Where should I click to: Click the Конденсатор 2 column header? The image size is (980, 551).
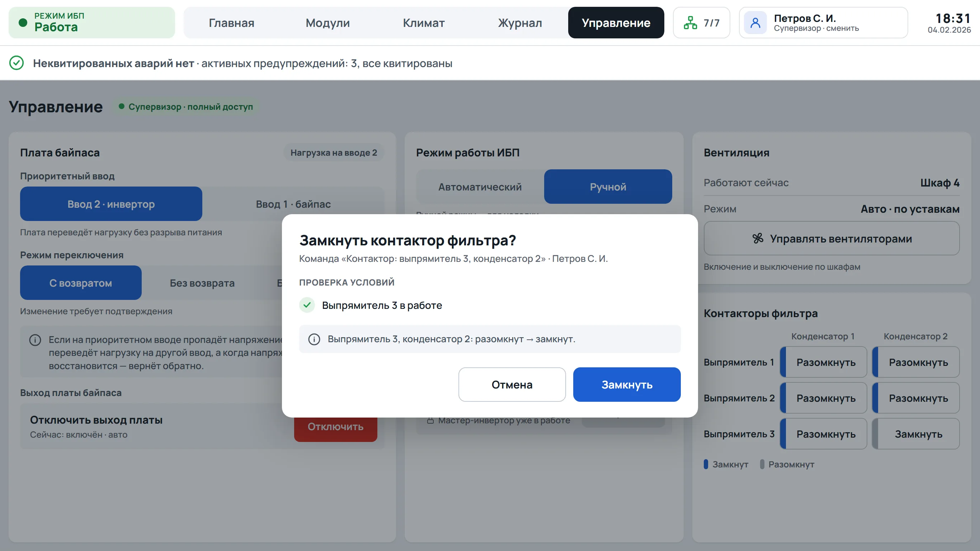click(915, 336)
